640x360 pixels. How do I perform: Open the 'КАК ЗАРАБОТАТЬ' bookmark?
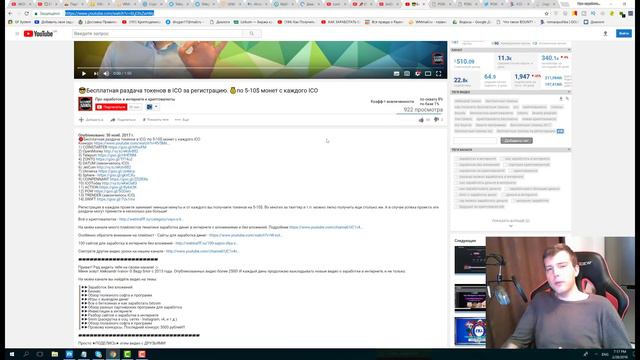pyautogui.click(x=340, y=22)
